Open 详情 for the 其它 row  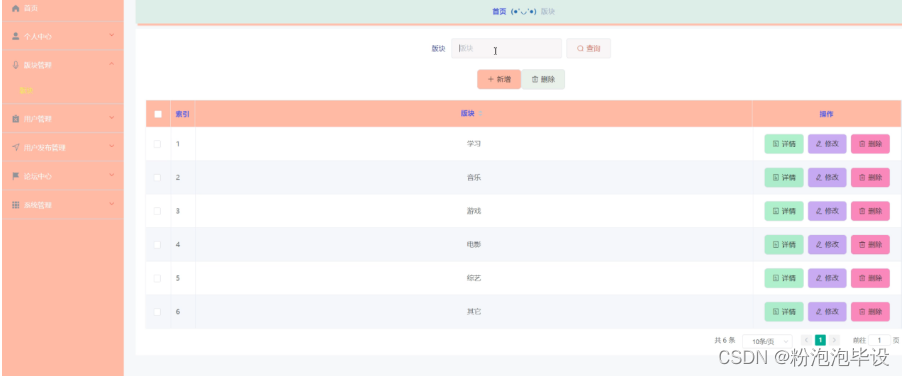point(784,311)
